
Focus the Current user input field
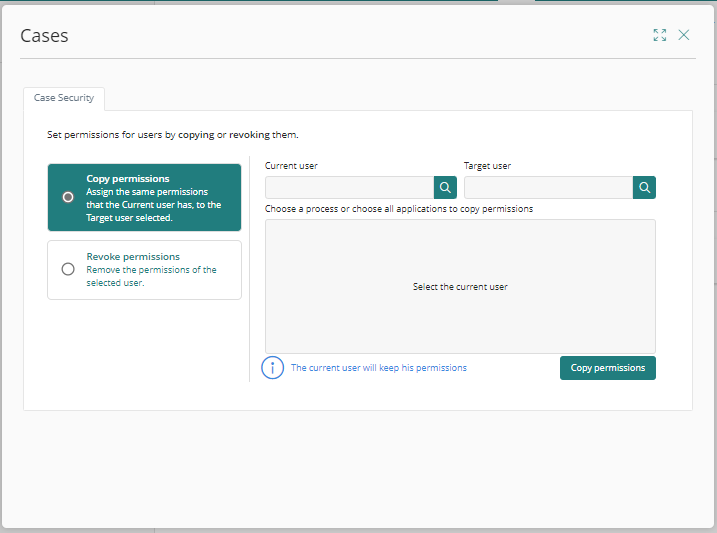click(349, 187)
